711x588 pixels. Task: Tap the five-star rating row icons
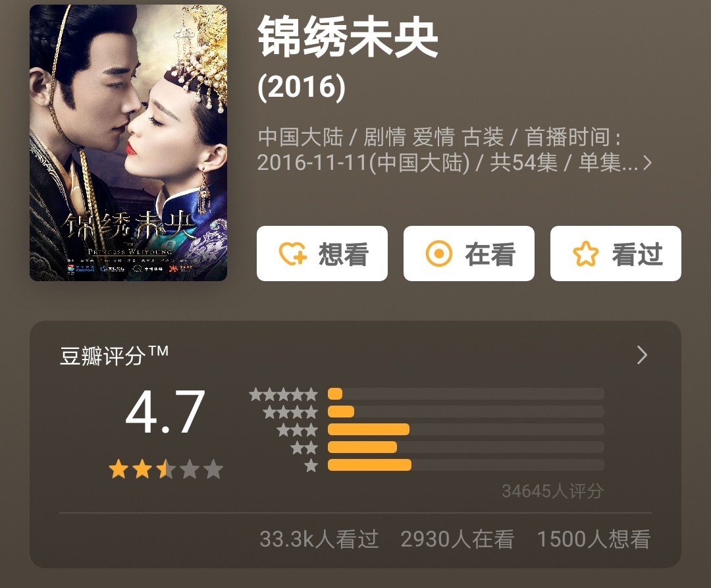pos(283,394)
